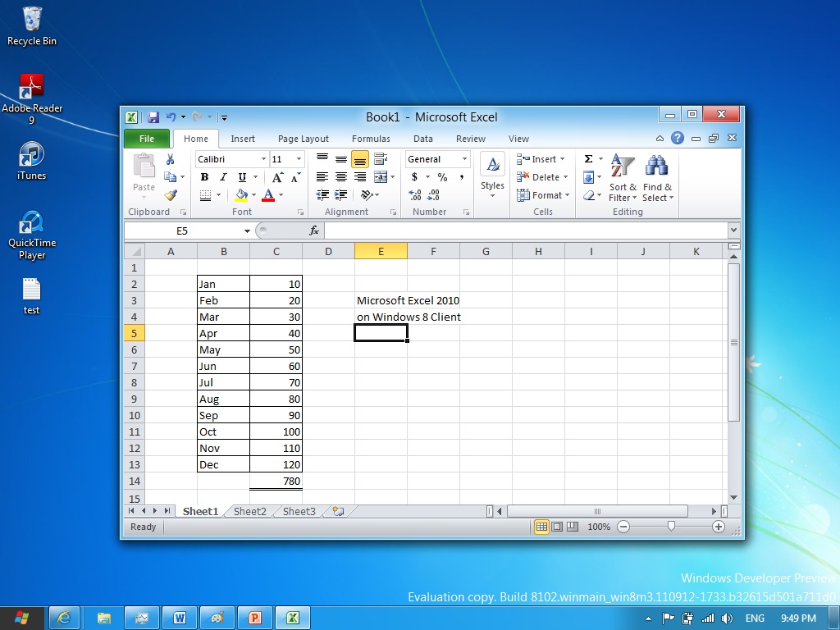Click the formula bar input field

pyautogui.click(x=526, y=231)
